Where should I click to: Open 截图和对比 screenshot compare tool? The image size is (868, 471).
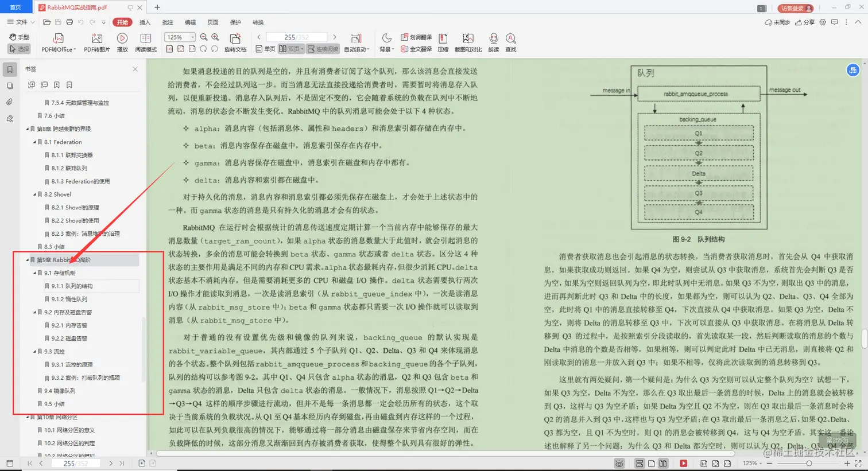pos(468,42)
